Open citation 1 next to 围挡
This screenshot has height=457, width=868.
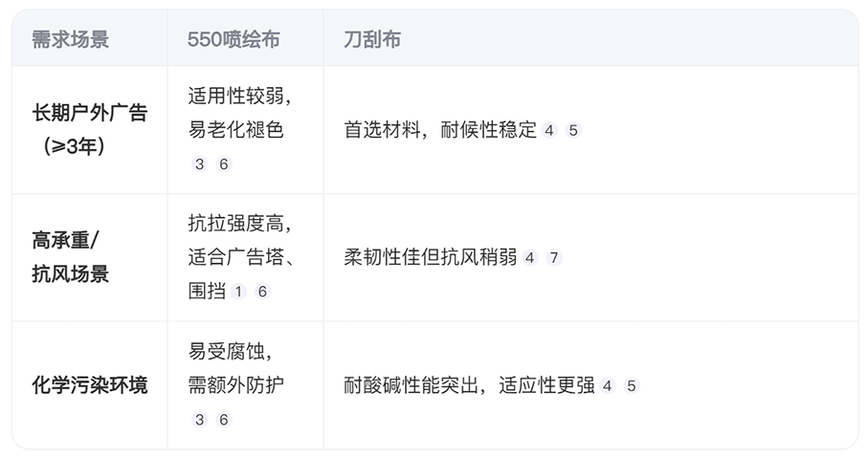click(x=238, y=292)
